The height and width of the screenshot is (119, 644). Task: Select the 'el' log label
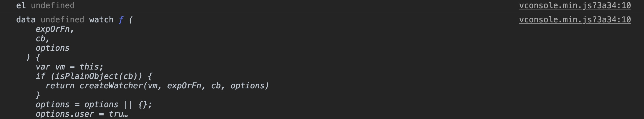21,6
